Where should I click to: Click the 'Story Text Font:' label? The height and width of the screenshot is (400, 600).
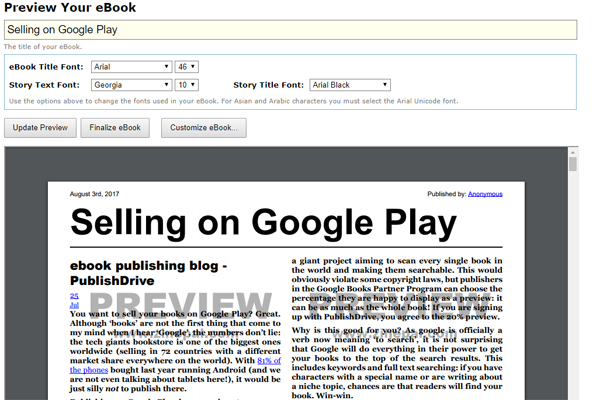[44, 85]
